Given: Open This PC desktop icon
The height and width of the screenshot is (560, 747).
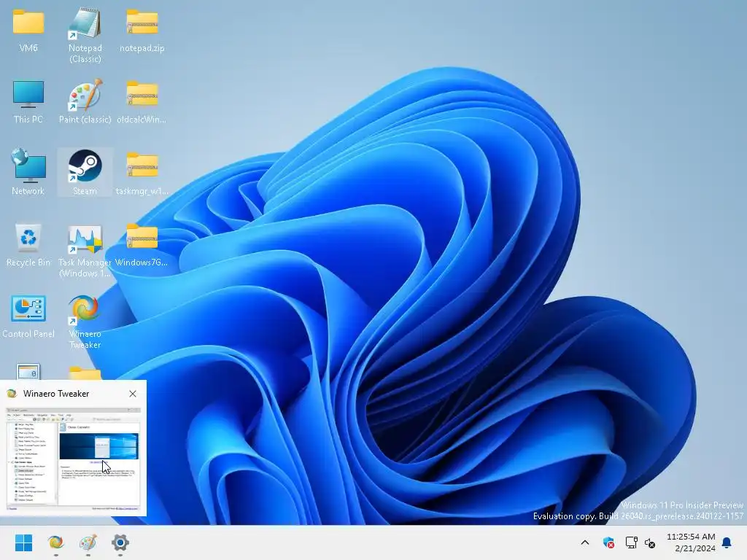Looking at the screenshot, I should pyautogui.click(x=28, y=101).
